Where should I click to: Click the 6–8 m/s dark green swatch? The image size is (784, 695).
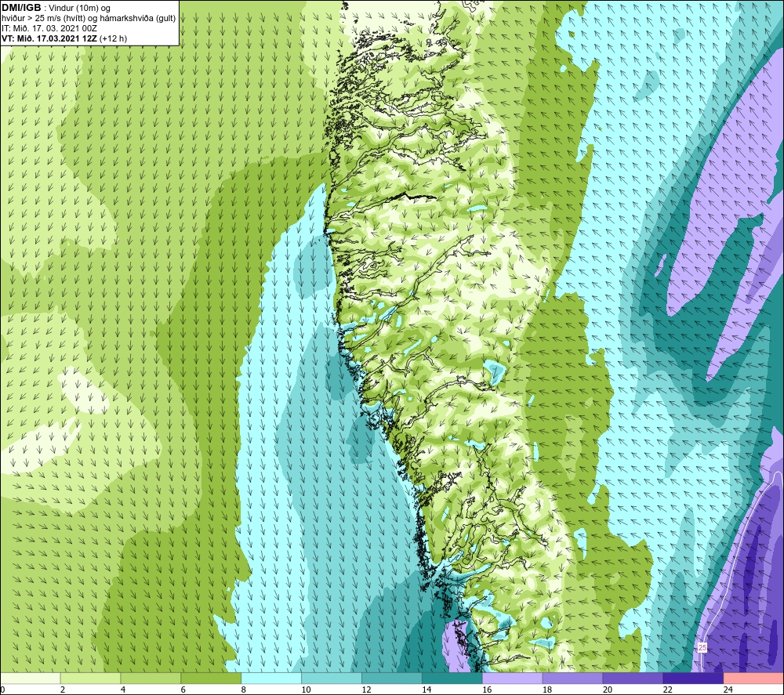(x=212, y=678)
